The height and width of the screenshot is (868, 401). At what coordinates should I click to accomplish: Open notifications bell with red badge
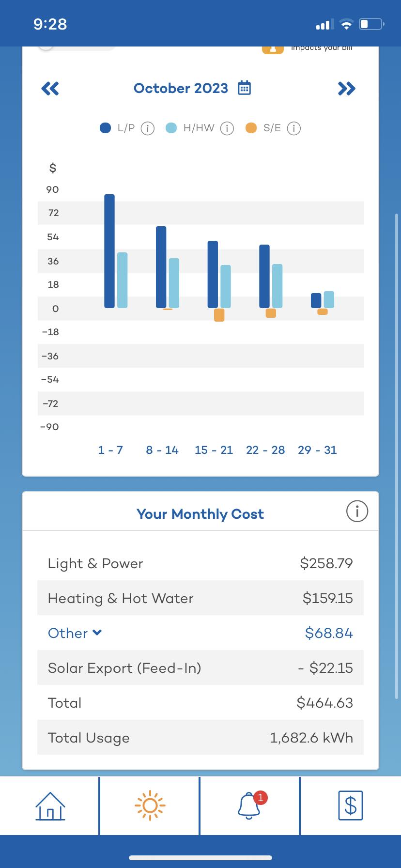[x=250, y=806]
